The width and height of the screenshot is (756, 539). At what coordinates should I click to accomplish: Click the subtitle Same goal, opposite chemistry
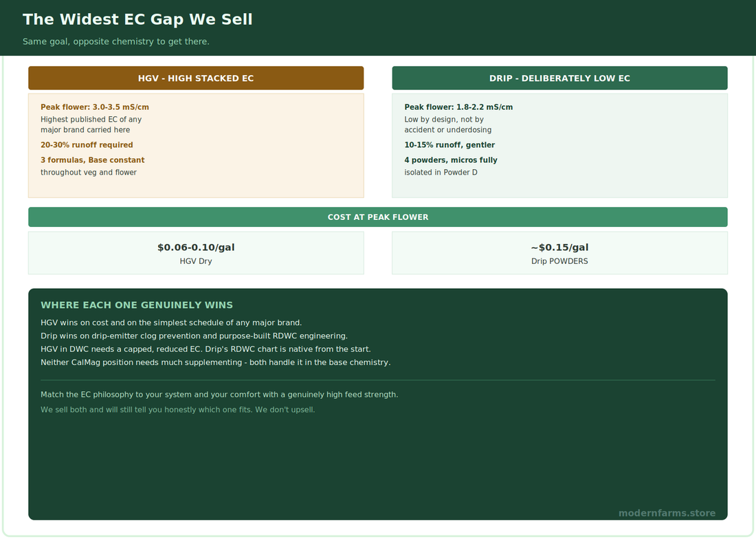click(x=115, y=41)
